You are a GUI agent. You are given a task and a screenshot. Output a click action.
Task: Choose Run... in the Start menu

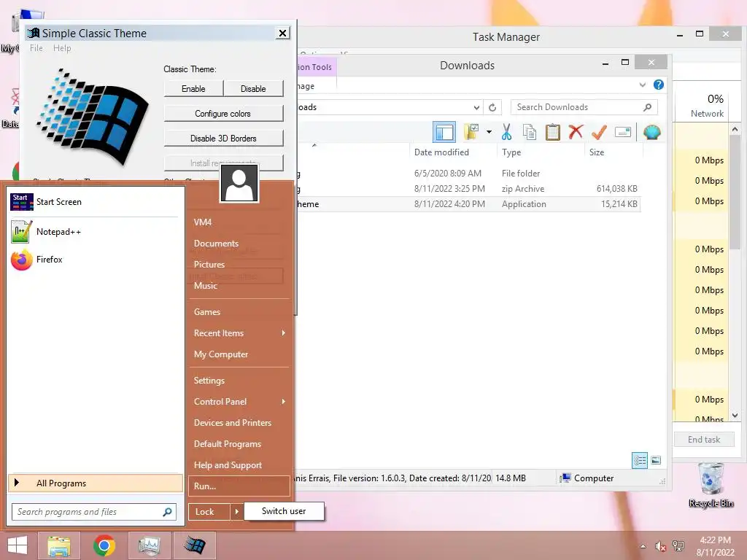239,486
